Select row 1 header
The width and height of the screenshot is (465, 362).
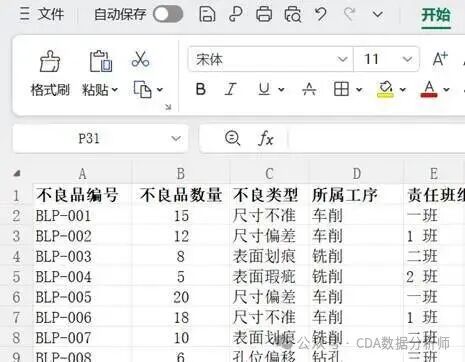pyautogui.click(x=16, y=195)
